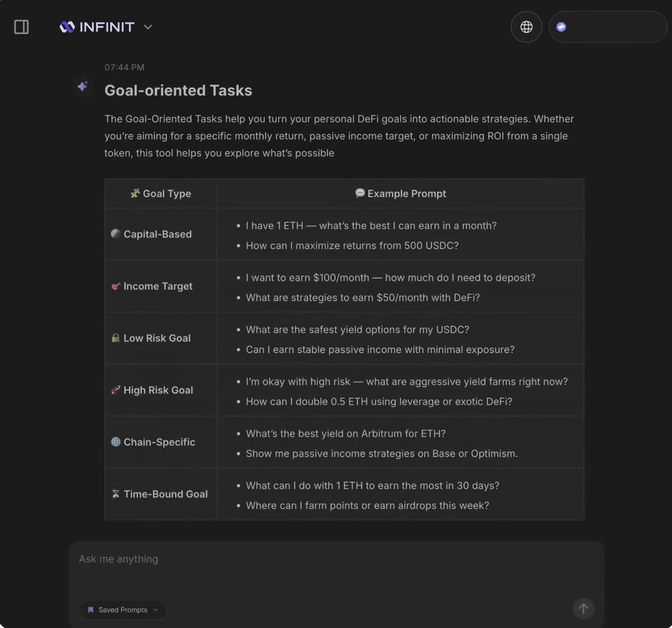This screenshot has width=672, height=628.
Task: Click the coin icon beside Capital-Based
Action: (x=116, y=234)
